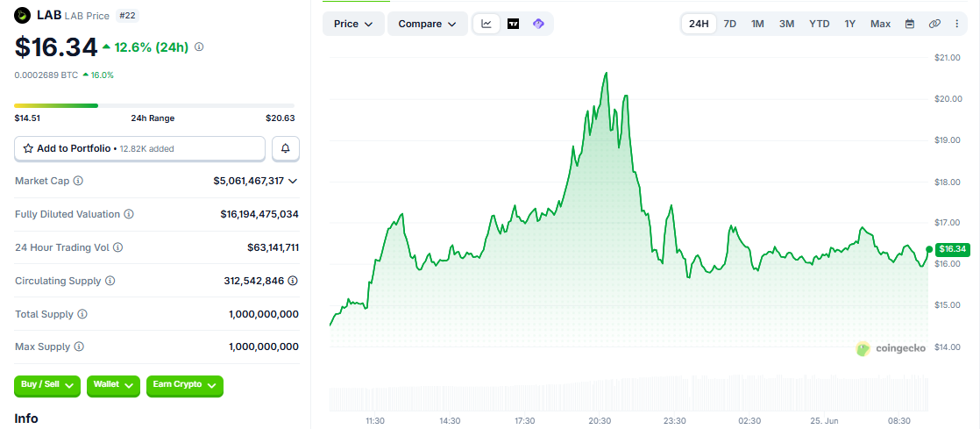
Task: Click the 20:30 time axis label
Action: 600,421
